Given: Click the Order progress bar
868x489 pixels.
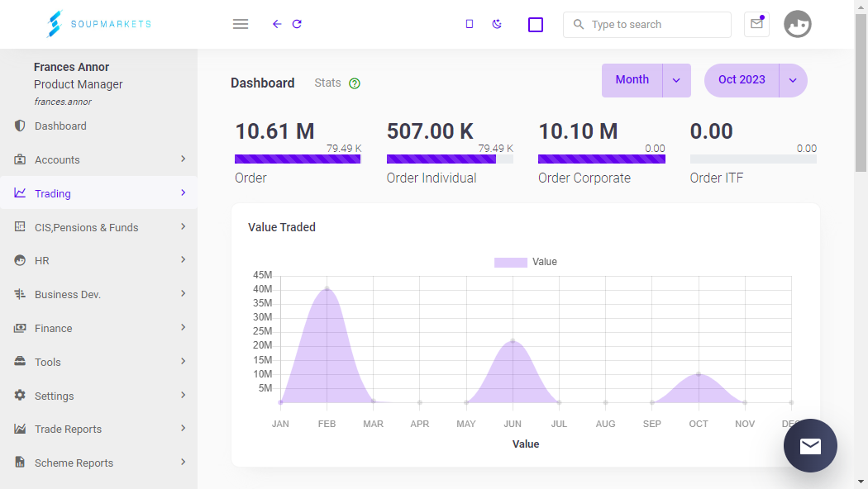Looking at the screenshot, I should coord(298,159).
